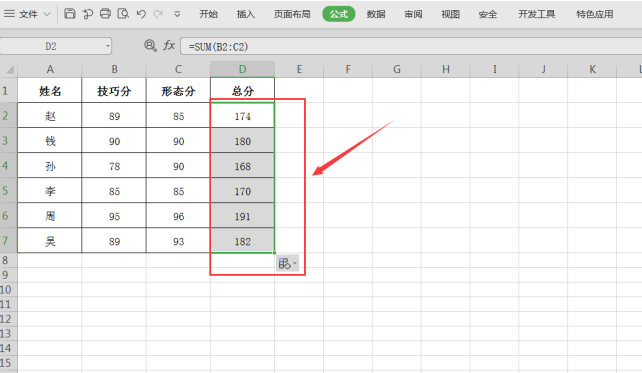Image resolution: width=642 pixels, height=373 pixels.
Task: Select the total cell showing 170
Action: point(242,191)
